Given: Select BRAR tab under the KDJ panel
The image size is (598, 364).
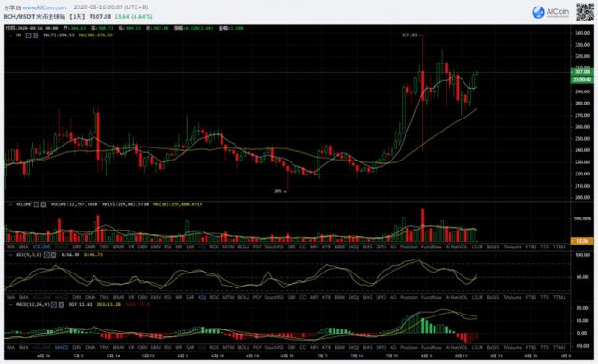Looking at the screenshot, I should coord(119,297).
